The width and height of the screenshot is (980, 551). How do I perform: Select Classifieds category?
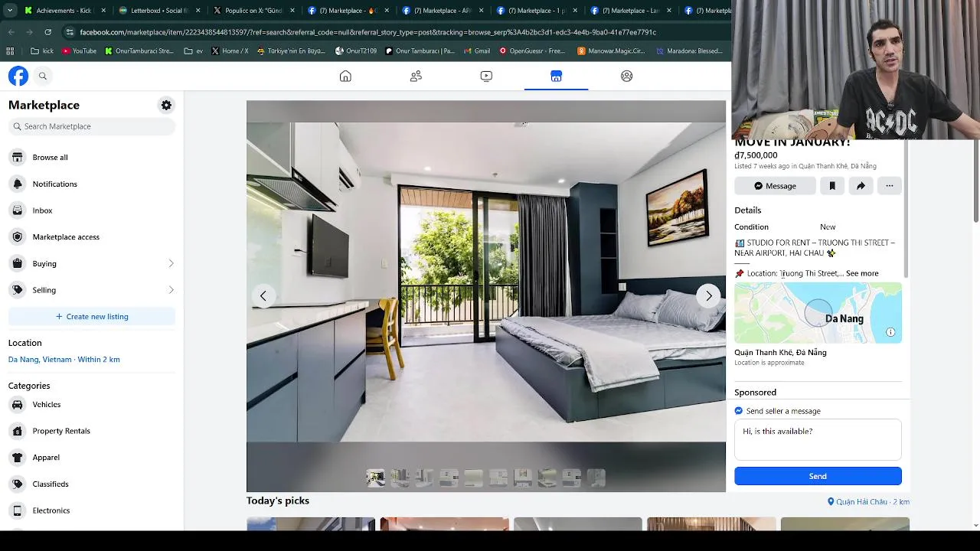coord(92,484)
